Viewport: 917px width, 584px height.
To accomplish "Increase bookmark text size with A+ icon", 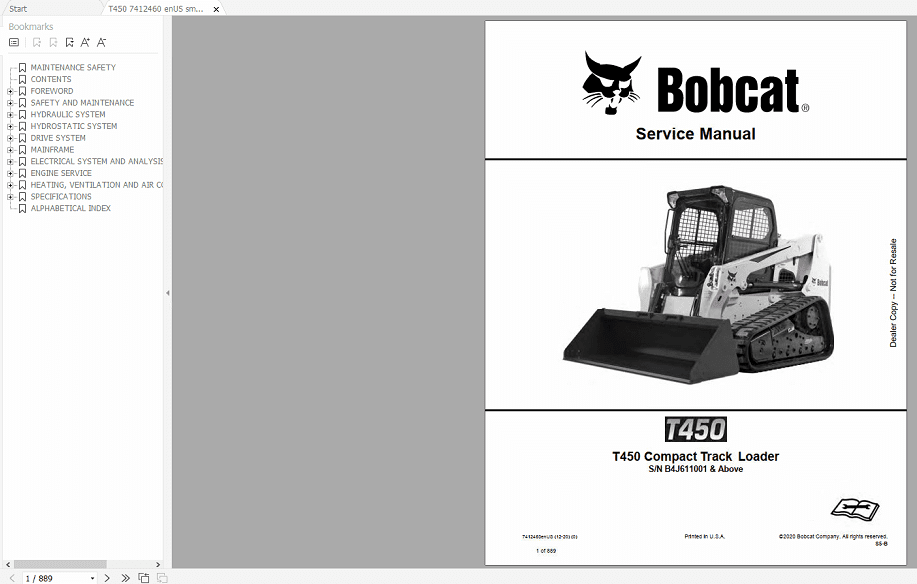I will point(85,42).
